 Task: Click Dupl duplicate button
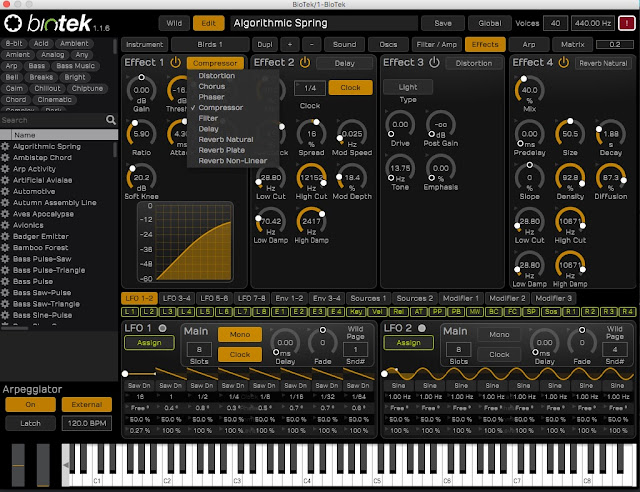(265, 45)
